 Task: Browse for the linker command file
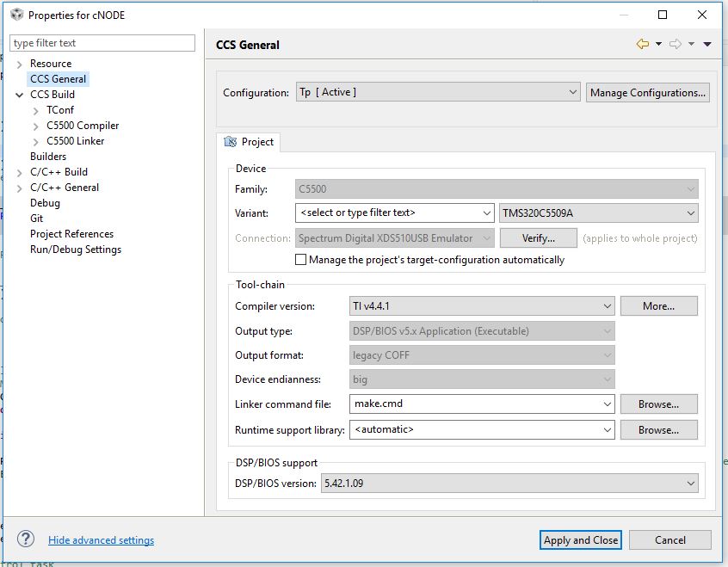[658, 404]
